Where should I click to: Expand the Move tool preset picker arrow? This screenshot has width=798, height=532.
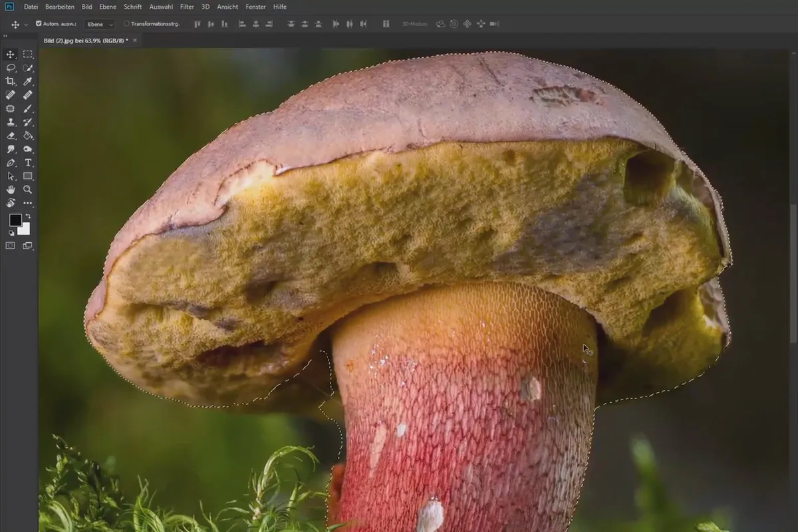26,25
